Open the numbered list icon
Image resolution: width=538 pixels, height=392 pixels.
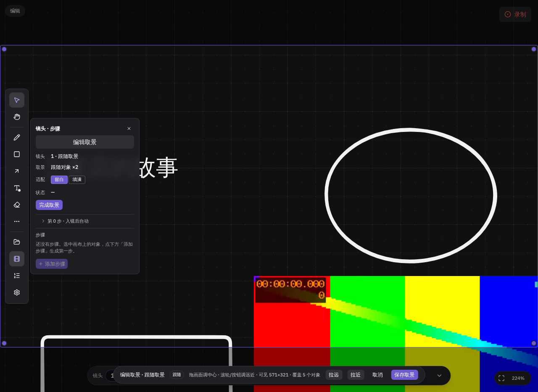pos(17,276)
